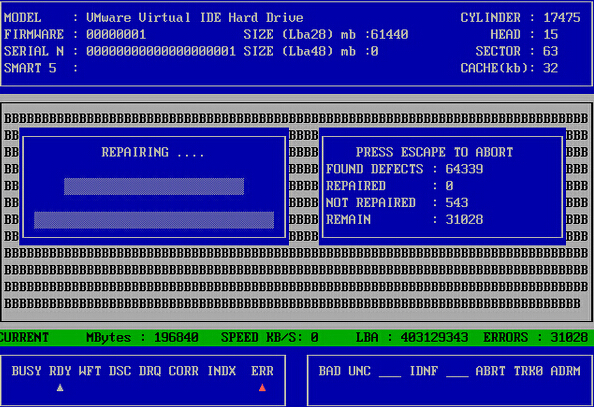Click the red ERR indicator triangle
Viewport: 594px width, 407px height.
pos(262,388)
